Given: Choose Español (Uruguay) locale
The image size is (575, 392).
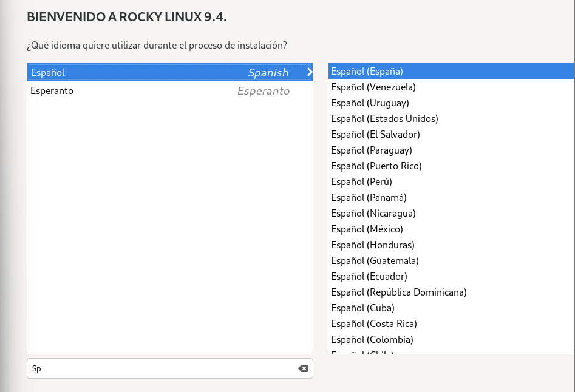Looking at the screenshot, I should point(451,103).
